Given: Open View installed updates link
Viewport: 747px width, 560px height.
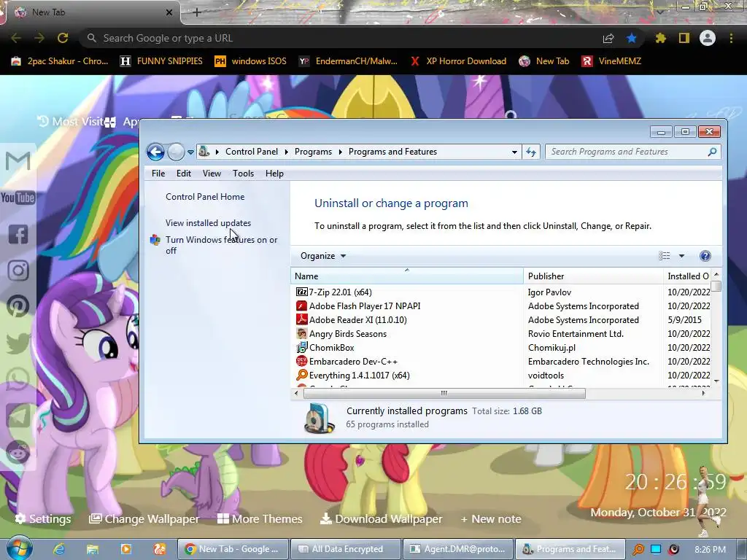Looking at the screenshot, I should point(208,223).
